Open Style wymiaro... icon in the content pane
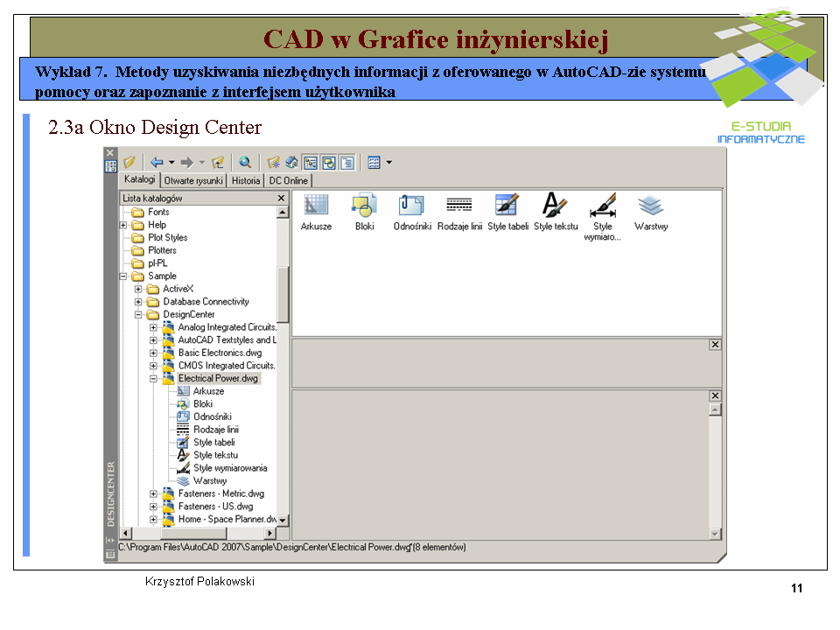 [x=603, y=217]
